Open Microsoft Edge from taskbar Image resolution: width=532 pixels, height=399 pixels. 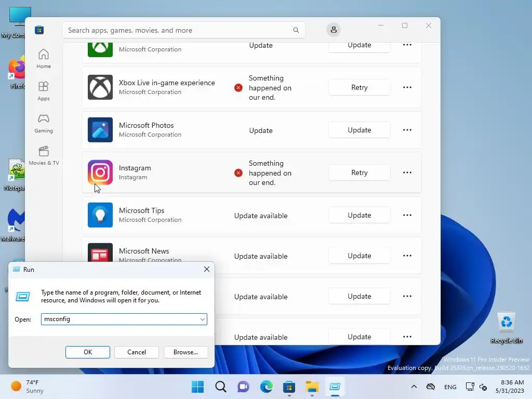pos(267,387)
